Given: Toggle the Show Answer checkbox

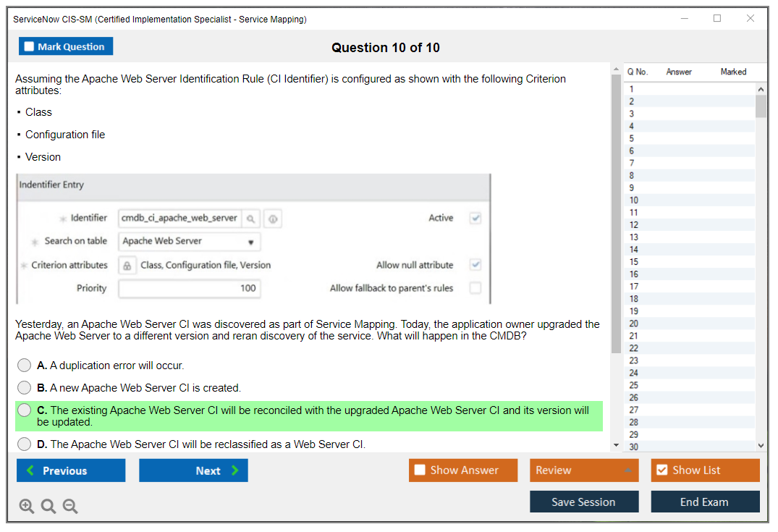Looking at the screenshot, I should pos(420,470).
